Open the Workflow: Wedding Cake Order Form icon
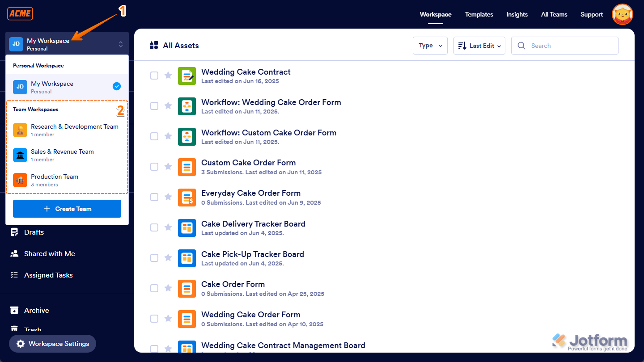The image size is (644, 362). point(187,106)
